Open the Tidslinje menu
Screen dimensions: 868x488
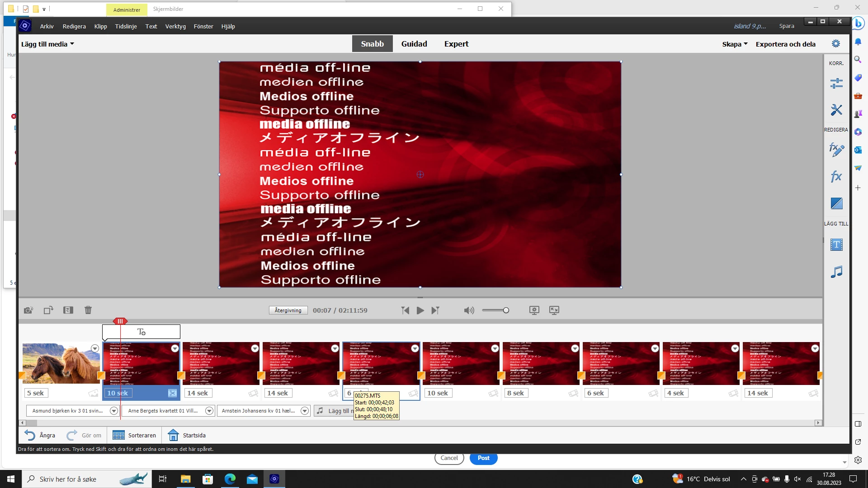pyautogui.click(x=126, y=26)
